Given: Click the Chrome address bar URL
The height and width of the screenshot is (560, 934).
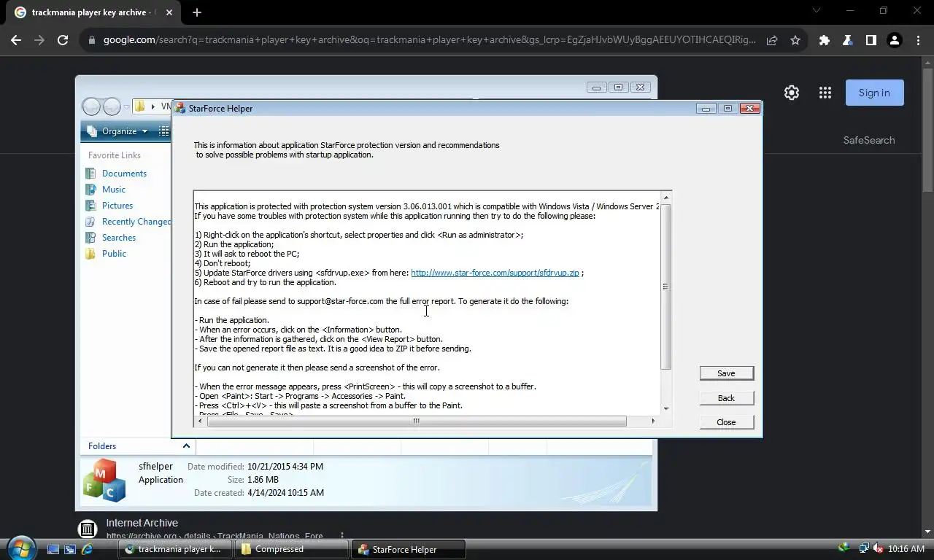Looking at the screenshot, I should click(x=429, y=40).
